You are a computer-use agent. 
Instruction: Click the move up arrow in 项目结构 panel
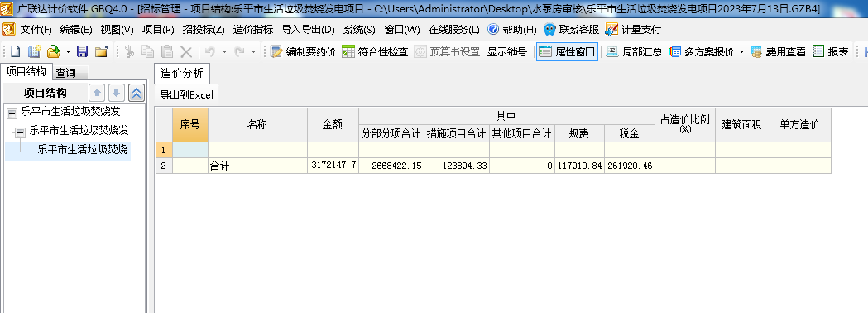point(97,93)
